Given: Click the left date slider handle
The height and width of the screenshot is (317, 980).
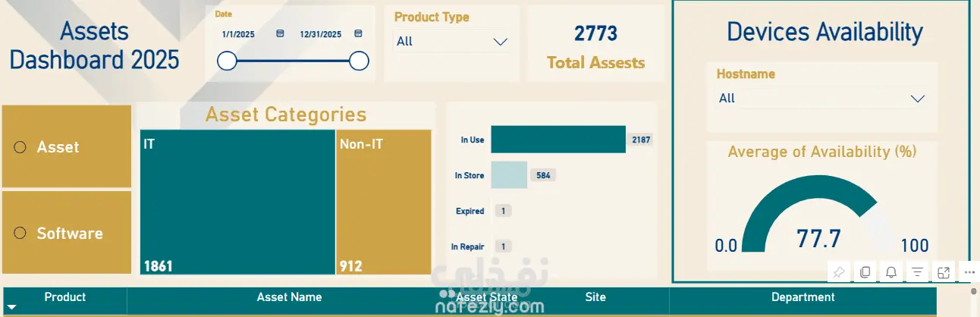Looking at the screenshot, I should [228, 61].
